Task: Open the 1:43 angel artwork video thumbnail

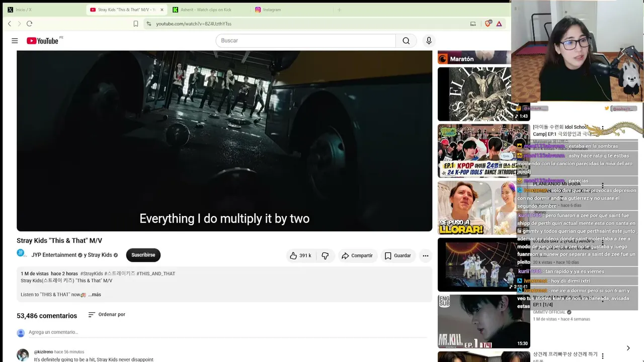Action: click(484, 94)
